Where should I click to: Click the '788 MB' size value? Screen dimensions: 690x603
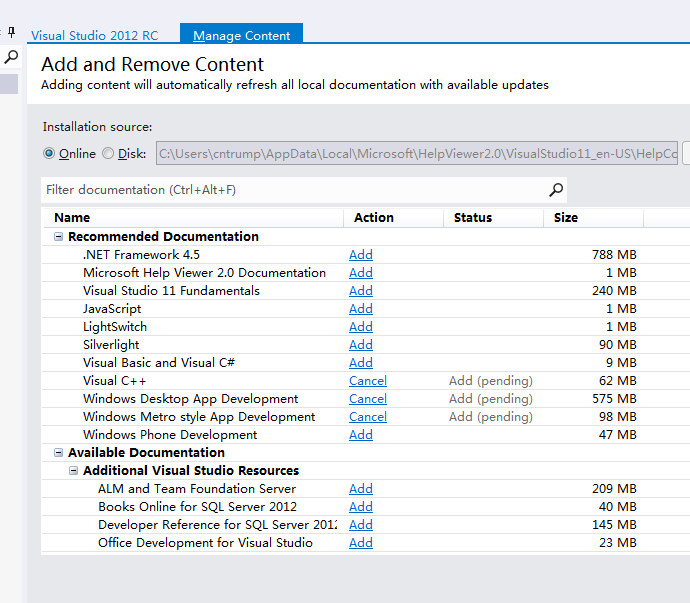[614, 254]
